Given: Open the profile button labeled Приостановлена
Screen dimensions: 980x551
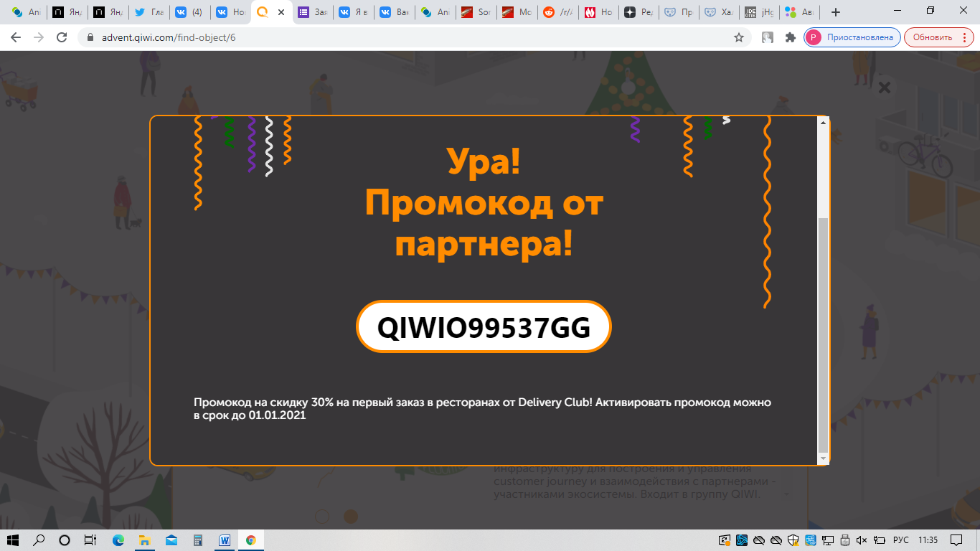Looking at the screenshot, I should click(x=852, y=37).
